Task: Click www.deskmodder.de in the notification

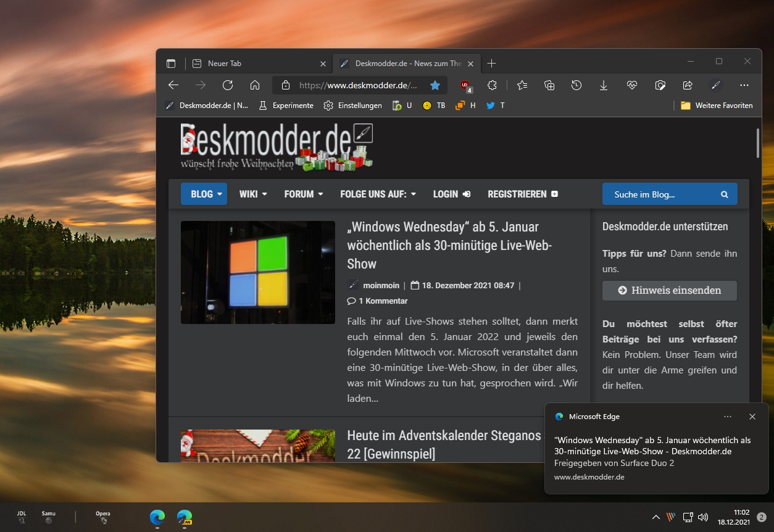Action: (589, 477)
